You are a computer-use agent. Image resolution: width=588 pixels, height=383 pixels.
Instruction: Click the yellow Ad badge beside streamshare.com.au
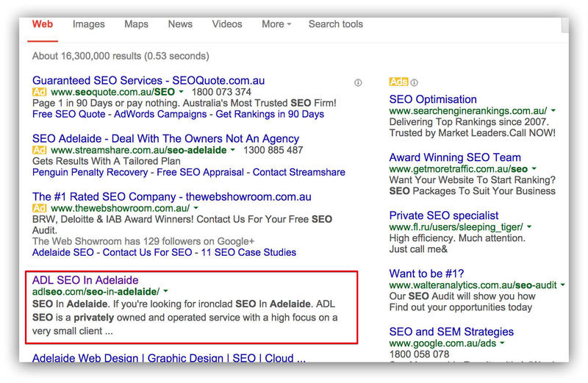pyautogui.click(x=40, y=150)
